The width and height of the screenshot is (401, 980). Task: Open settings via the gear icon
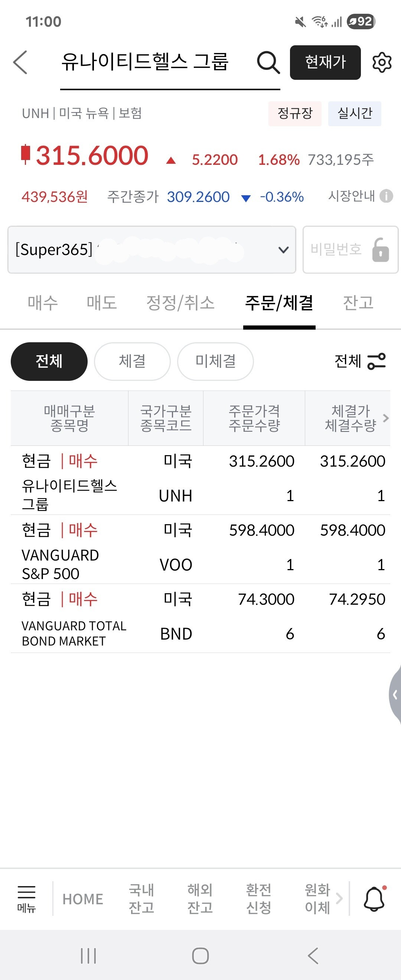[x=382, y=62]
